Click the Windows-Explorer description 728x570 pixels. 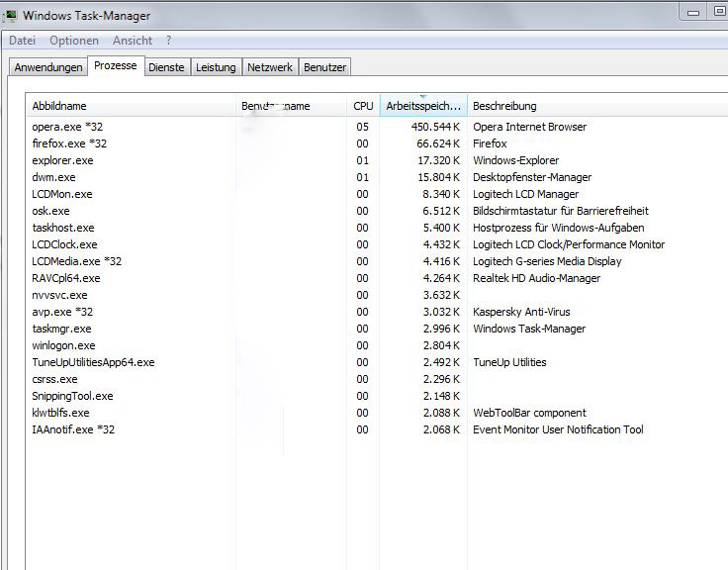[x=515, y=160]
